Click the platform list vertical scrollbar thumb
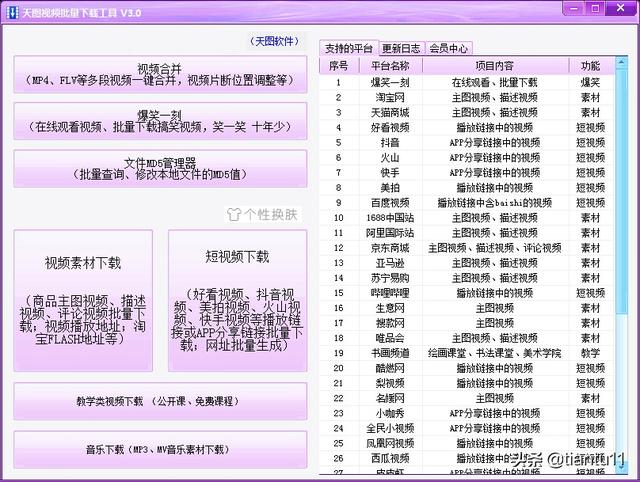Image resolution: width=640 pixels, height=482 pixels. (621, 192)
